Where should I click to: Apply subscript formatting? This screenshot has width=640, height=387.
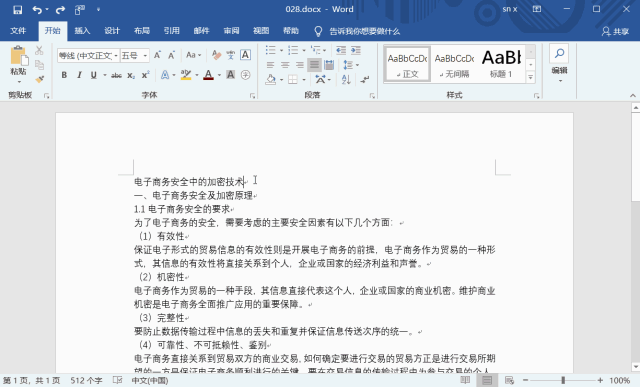[131, 75]
